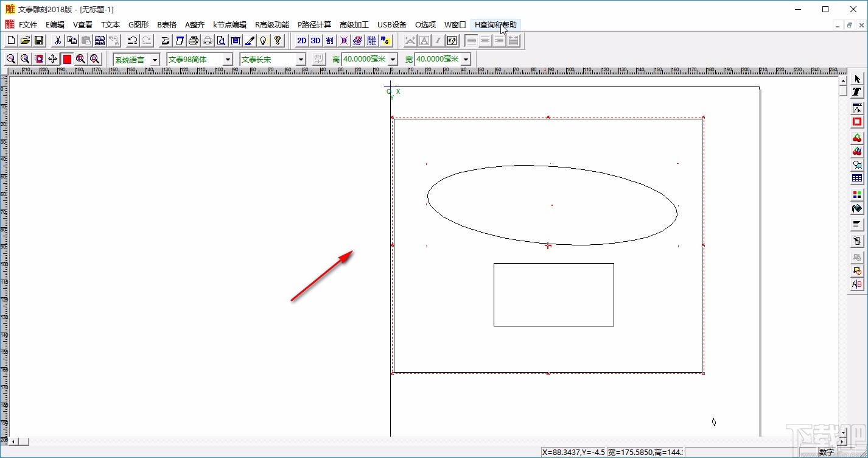
Task: Toggle left text alignment
Action: point(472,41)
